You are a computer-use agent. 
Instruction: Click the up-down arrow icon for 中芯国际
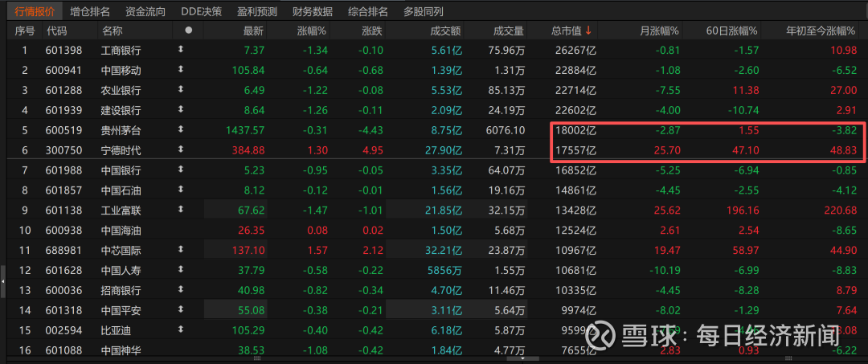pyautogui.click(x=181, y=250)
